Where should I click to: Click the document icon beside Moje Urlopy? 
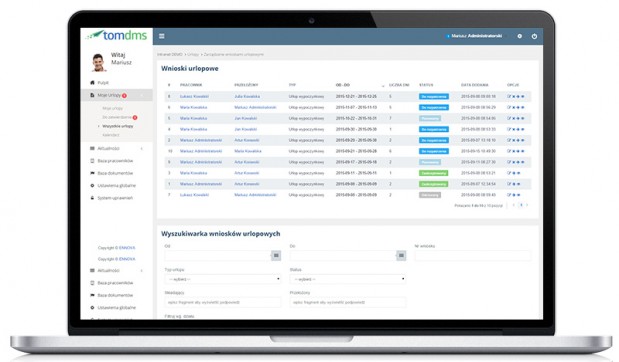92,95
